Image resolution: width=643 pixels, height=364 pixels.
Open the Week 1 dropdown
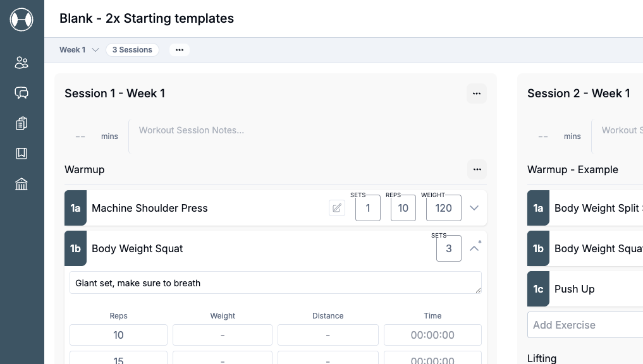tap(79, 50)
